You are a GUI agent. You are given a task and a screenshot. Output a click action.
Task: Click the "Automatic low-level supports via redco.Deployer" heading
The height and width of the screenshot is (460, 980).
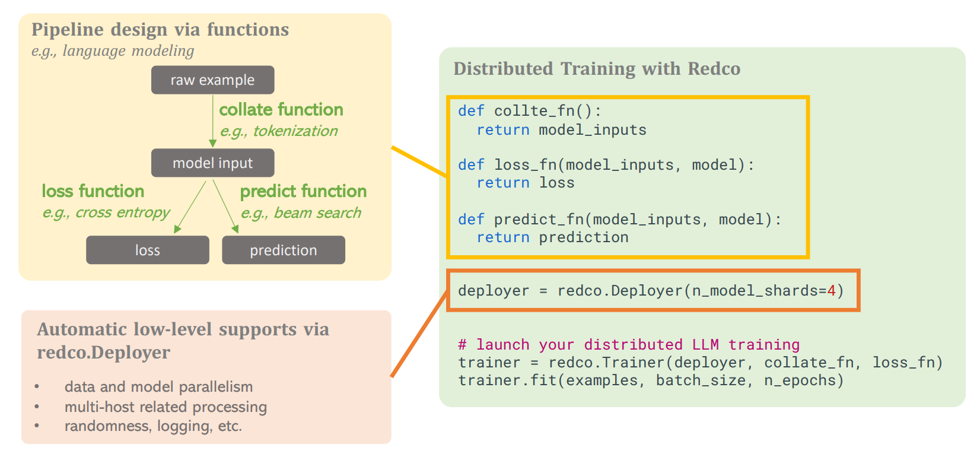click(x=183, y=341)
